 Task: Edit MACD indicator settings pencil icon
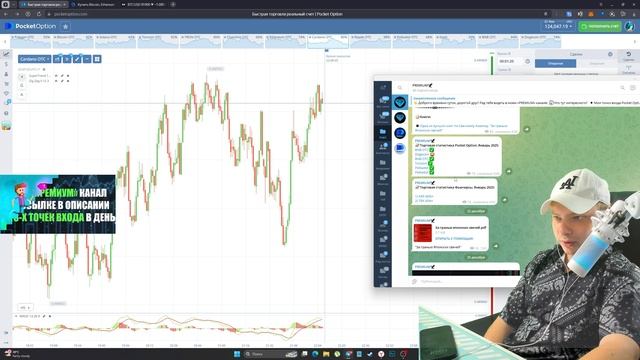pos(44,316)
